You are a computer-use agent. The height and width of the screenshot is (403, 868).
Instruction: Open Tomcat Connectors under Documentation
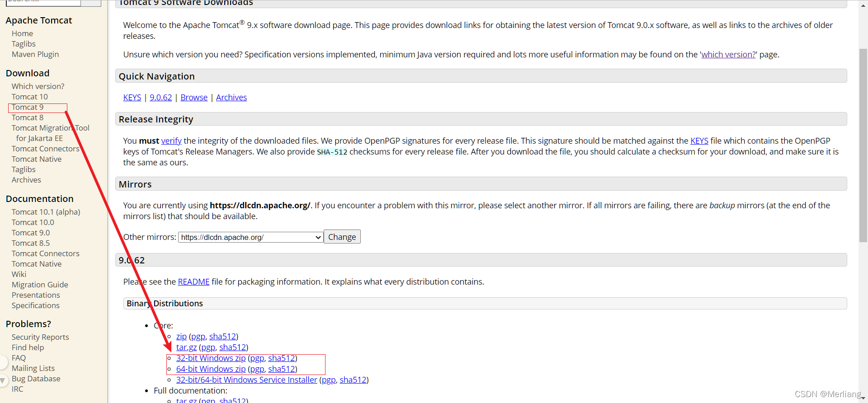[x=46, y=253]
